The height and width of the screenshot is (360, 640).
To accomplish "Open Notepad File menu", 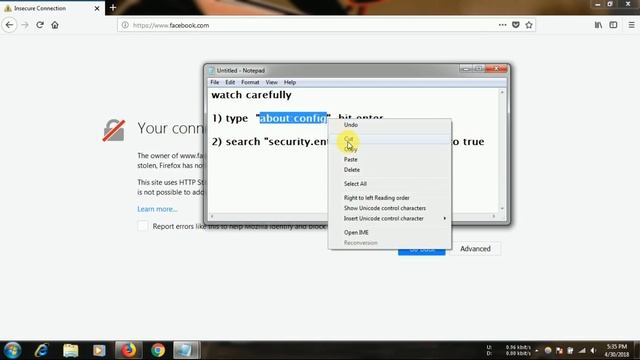I will tap(214, 82).
